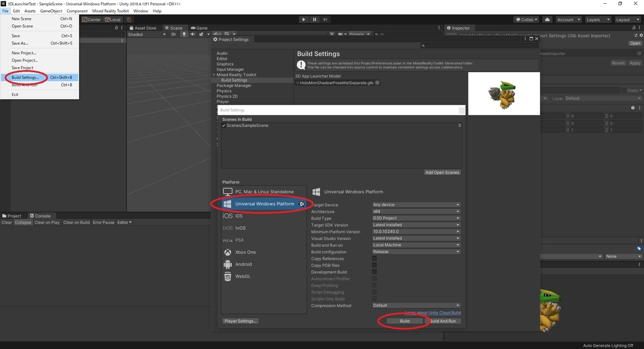Viewport: 644px width, 349px height.
Task: Open the Account dropdown
Action: [x=568, y=19]
